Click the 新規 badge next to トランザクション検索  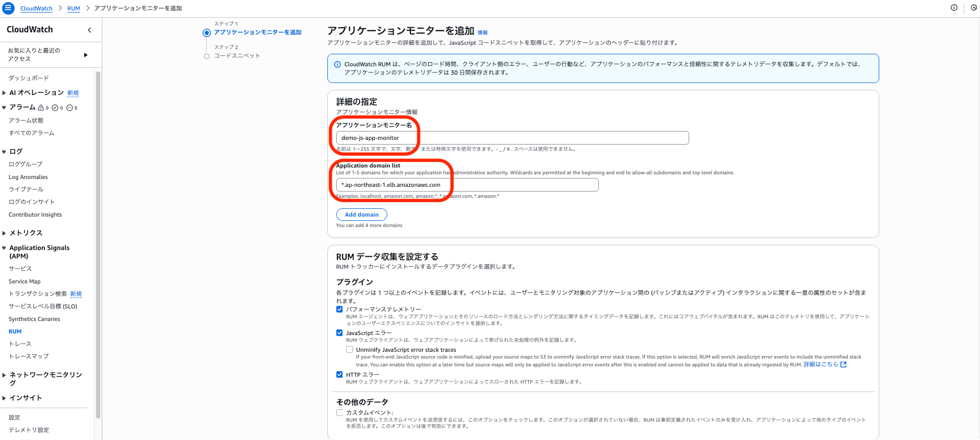(76, 294)
